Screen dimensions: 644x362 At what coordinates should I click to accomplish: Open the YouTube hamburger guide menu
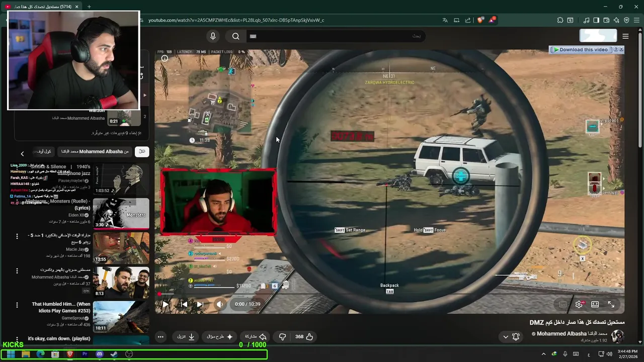point(625,36)
